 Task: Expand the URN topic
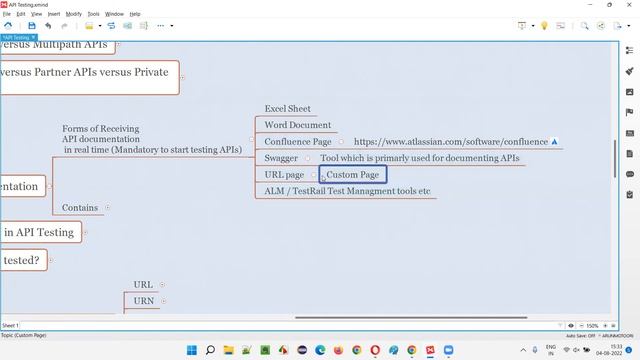point(163,301)
